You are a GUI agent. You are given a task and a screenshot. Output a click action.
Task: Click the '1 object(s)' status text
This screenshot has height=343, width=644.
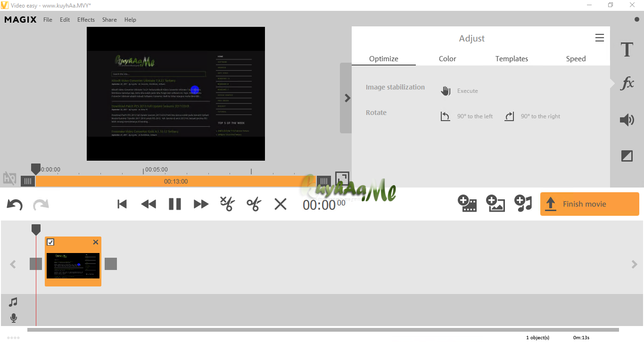(537, 337)
